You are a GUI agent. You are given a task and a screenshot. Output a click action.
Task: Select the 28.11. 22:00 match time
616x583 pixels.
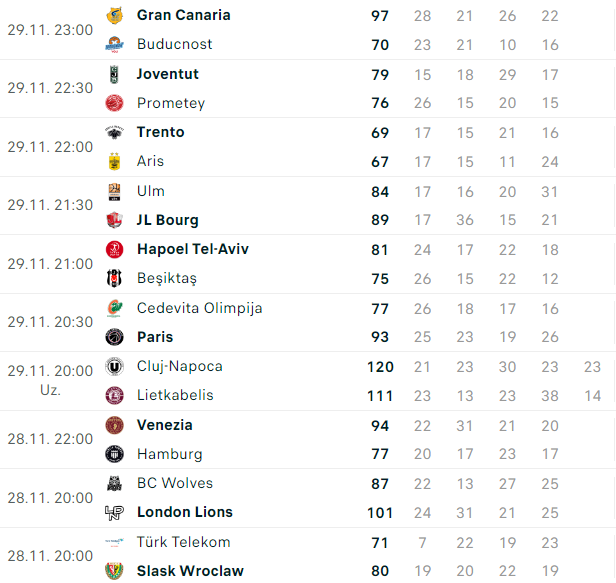(x=50, y=439)
